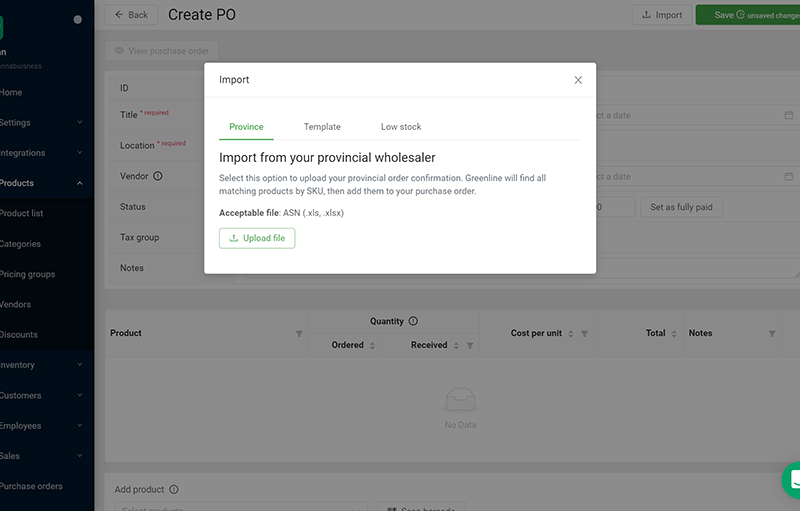Viewport: 800px width, 511px height.
Task: Click the Quantity info icon
Action: [x=413, y=321]
